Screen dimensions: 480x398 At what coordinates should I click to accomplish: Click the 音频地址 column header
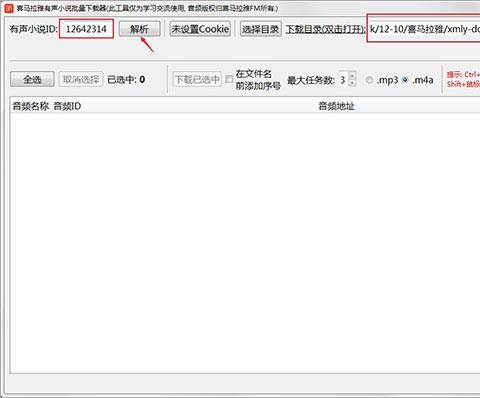pos(336,106)
